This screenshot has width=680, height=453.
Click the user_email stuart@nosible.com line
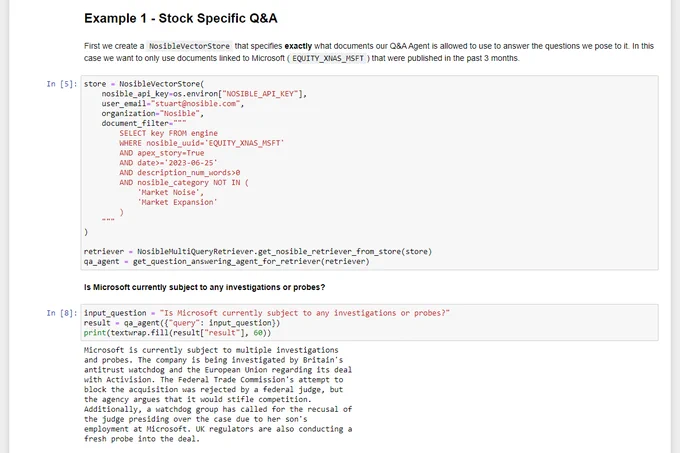[173, 104]
